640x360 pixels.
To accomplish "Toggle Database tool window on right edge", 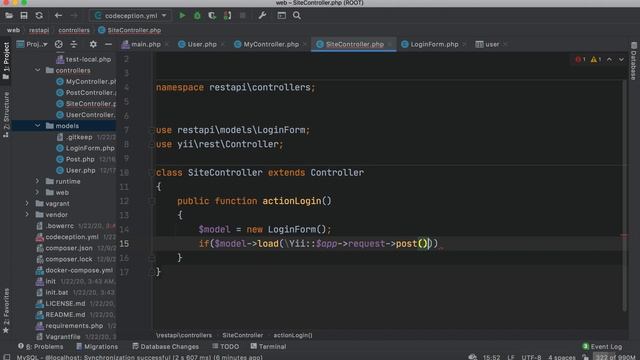I will coord(633,61).
